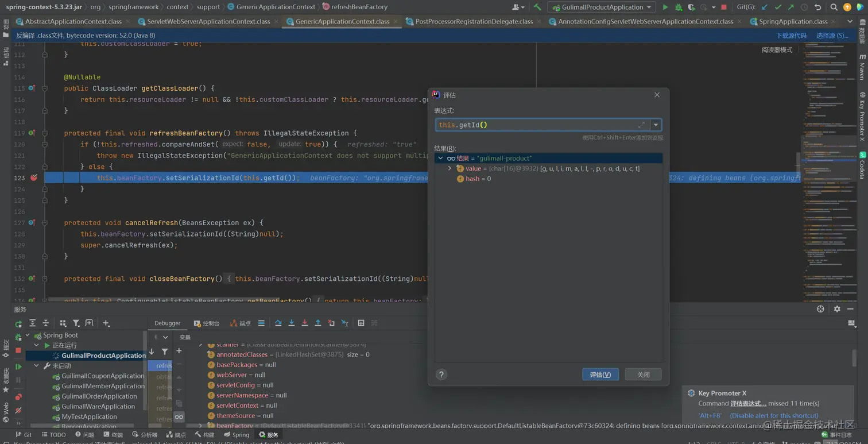Select GulimallOrderApplication in Services tree
Image resolution: width=868 pixels, height=444 pixels.
click(99, 396)
